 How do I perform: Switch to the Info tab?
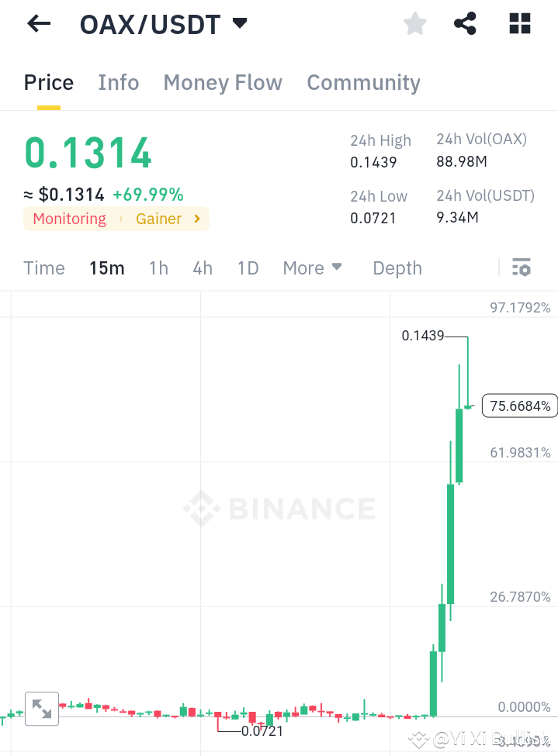(118, 82)
